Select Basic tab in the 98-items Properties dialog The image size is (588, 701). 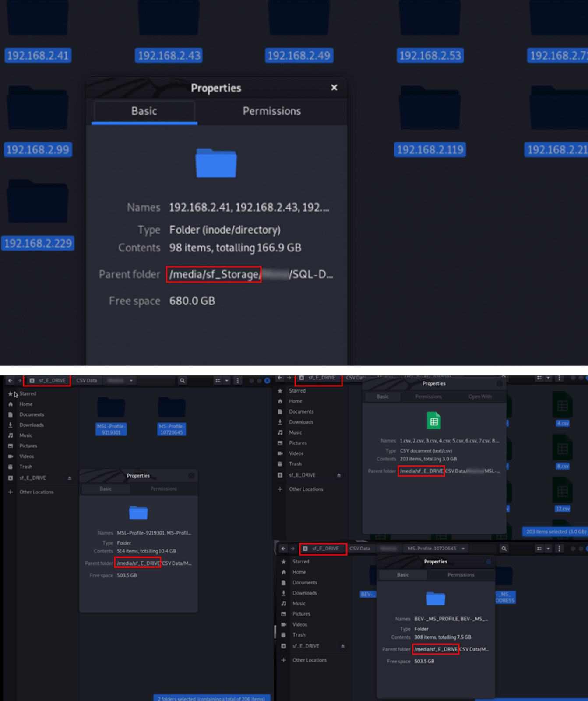click(144, 111)
